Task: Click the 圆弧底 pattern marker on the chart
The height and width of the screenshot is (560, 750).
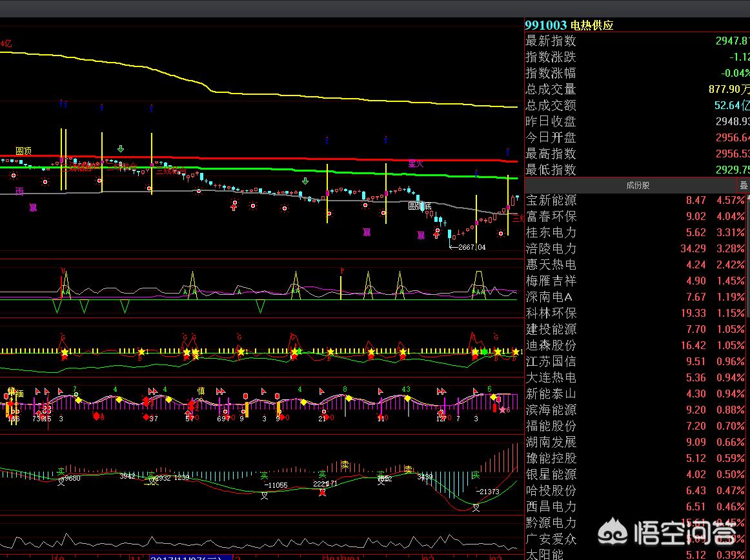Action: coord(420,206)
